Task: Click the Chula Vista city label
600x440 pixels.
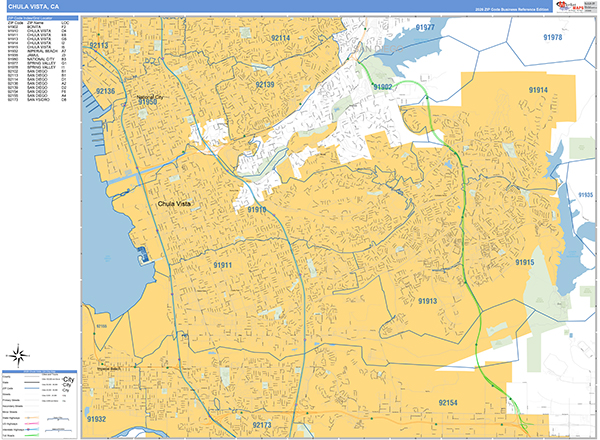Action: pos(174,204)
